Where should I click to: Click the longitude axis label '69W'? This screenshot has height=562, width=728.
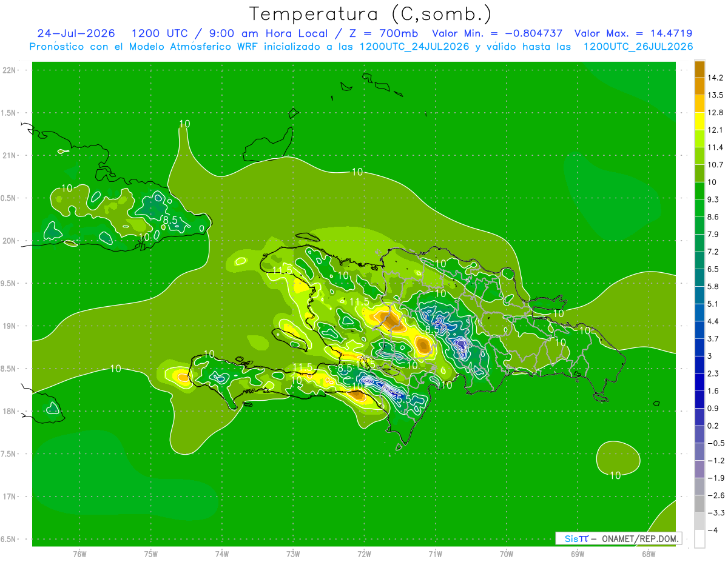click(578, 554)
